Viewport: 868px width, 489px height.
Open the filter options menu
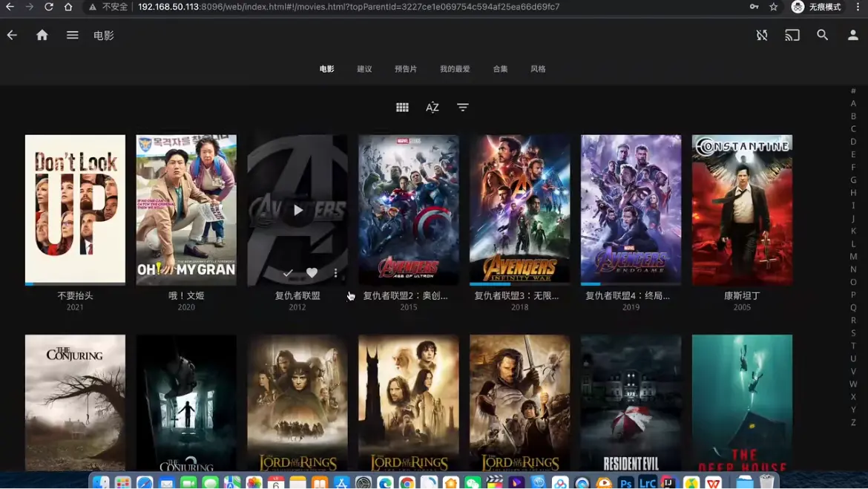coord(463,108)
